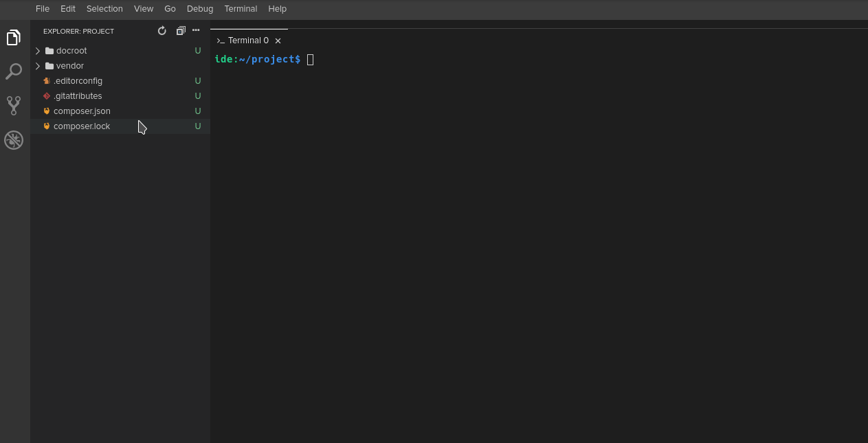Viewport: 868px width, 443px height.
Task: Select the vendor folder name
Action: 70,66
